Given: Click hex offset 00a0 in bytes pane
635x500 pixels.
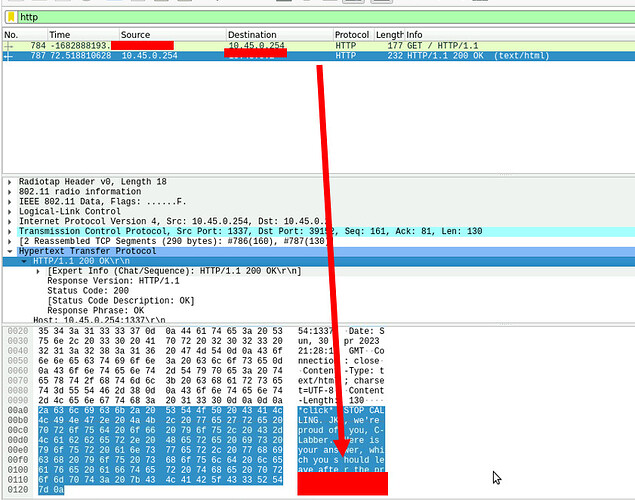Looking at the screenshot, I should [x=18, y=411].
